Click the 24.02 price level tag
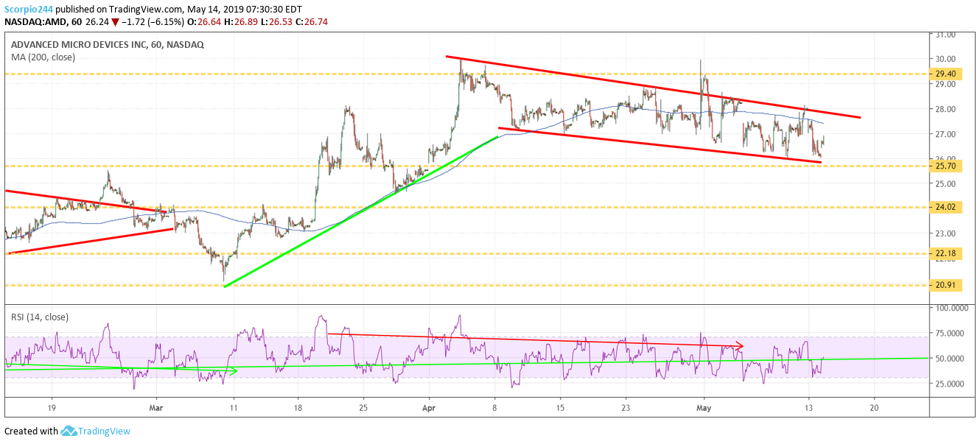 point(945,208)
